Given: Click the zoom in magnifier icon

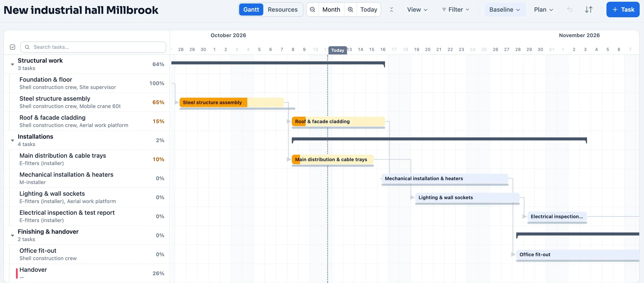Looking at the screenshot, I should [350, 10].
